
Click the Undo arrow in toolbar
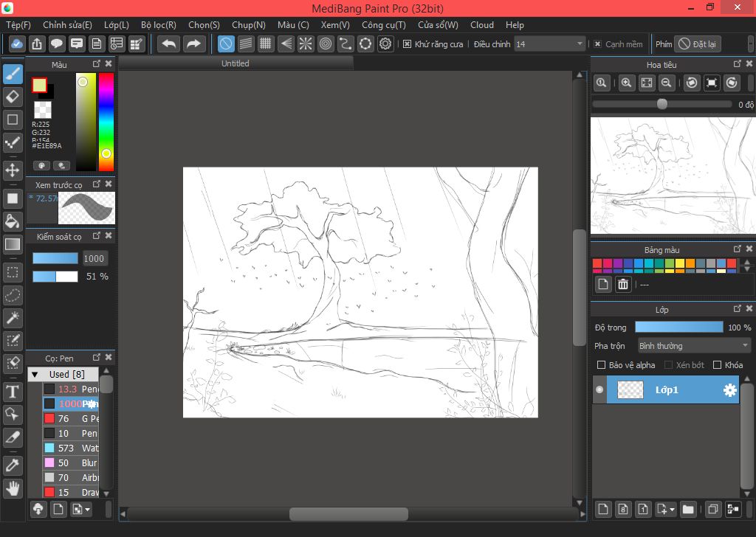click(169, 44)
